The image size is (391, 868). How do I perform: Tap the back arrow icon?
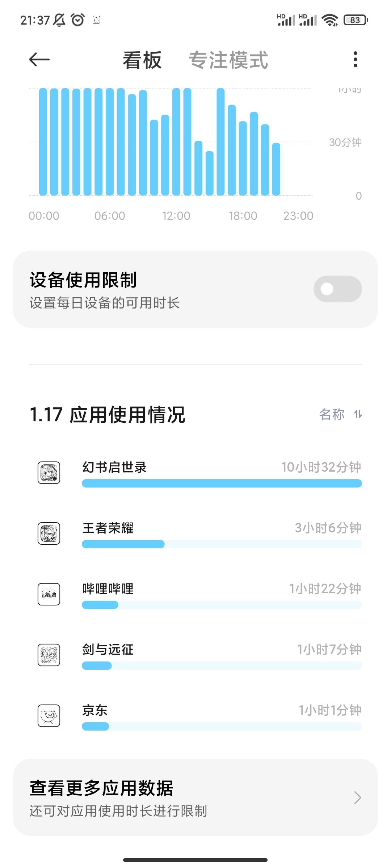39,60
